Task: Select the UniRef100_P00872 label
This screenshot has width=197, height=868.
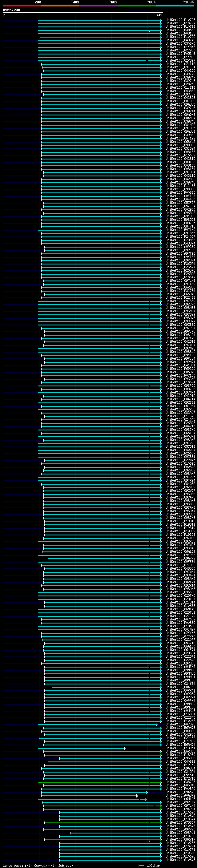Action: coord(180,467)
